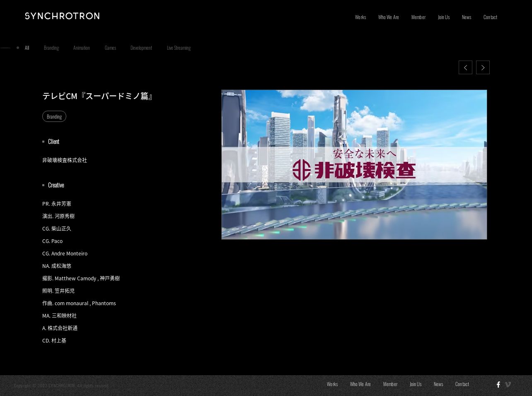Open Who We Are link in footer
This screenshot has width=532, height=396.
tap(360, 384)
